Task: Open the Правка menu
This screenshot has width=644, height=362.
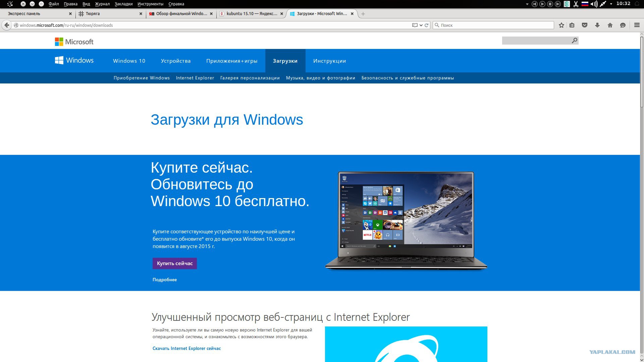Action: pos(70,4)
